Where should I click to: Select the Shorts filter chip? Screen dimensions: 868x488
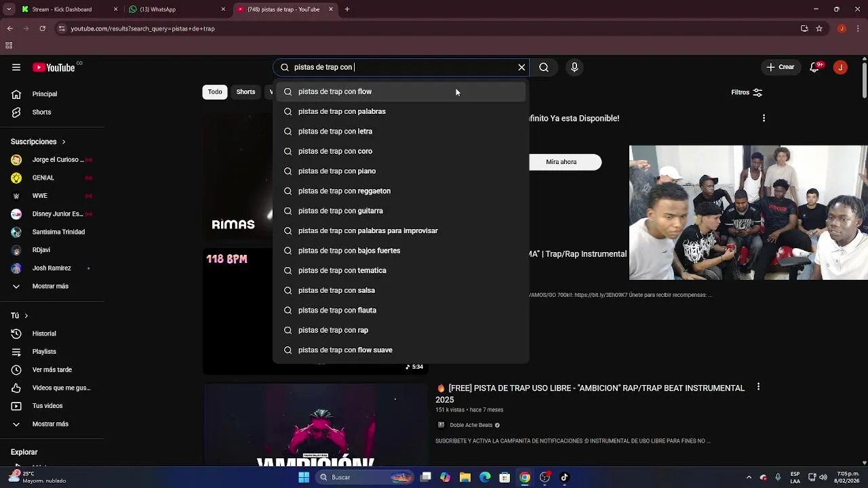(x=245, y=92)
